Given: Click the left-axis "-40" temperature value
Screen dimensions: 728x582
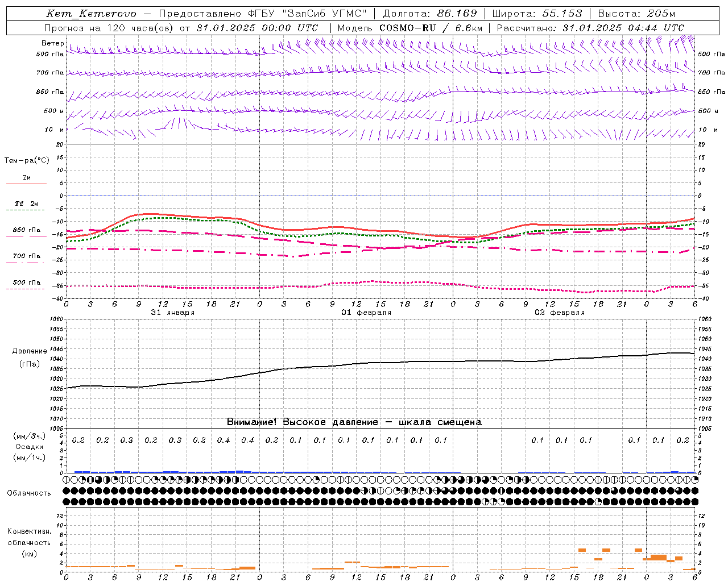Looking at the screenshot, I should tap(59, 299).
